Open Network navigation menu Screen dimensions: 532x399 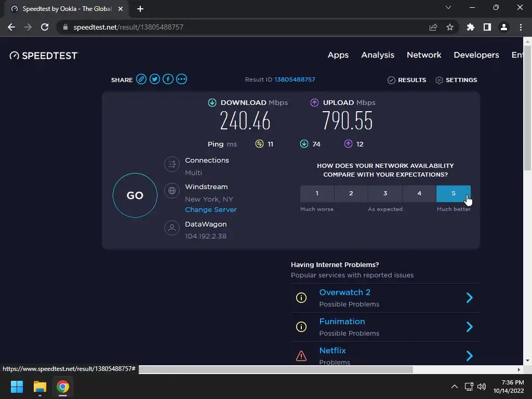pyautogui.click(x=424, y=55)
